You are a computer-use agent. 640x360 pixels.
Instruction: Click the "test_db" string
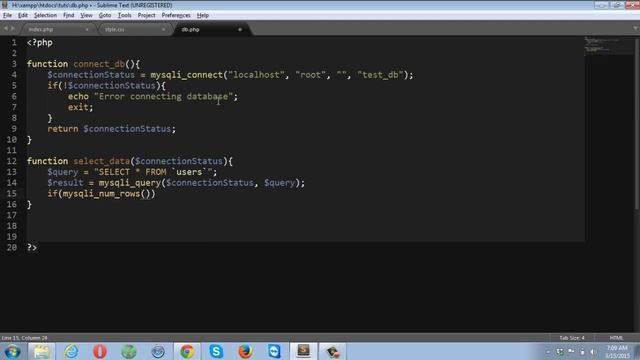(x=380, y=75)
